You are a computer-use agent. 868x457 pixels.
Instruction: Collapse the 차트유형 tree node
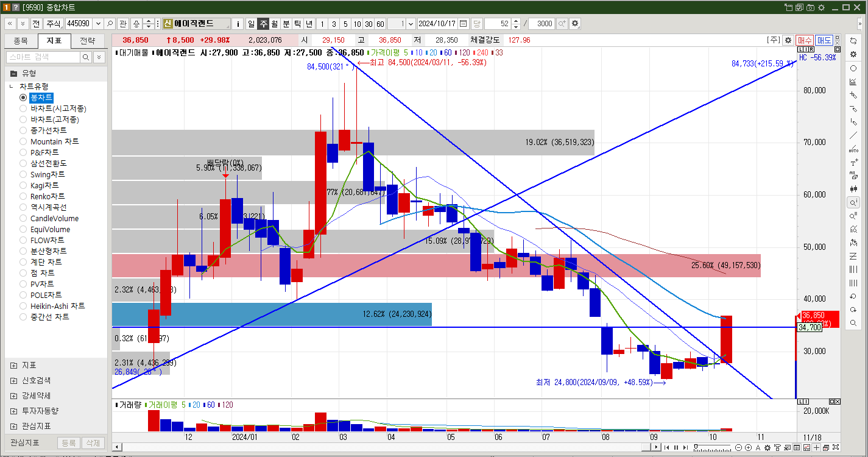pyautogui.click(x=12, y=87)
